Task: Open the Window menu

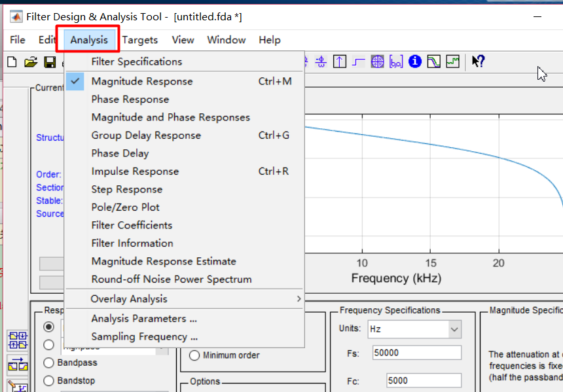Action: point(227,40)
